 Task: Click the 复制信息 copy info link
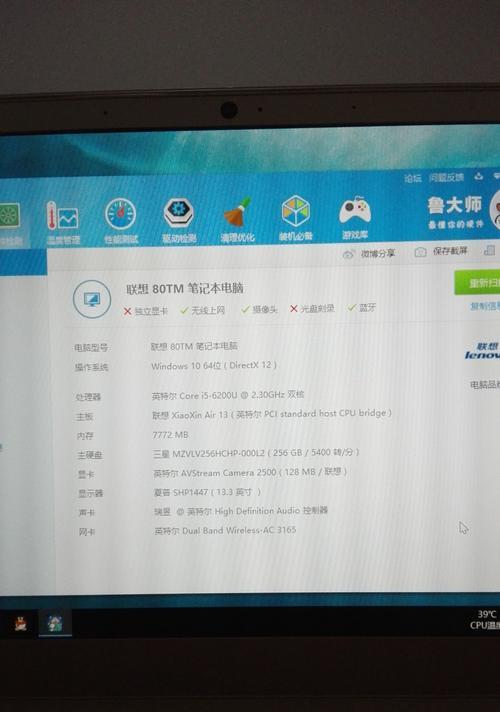485,307
